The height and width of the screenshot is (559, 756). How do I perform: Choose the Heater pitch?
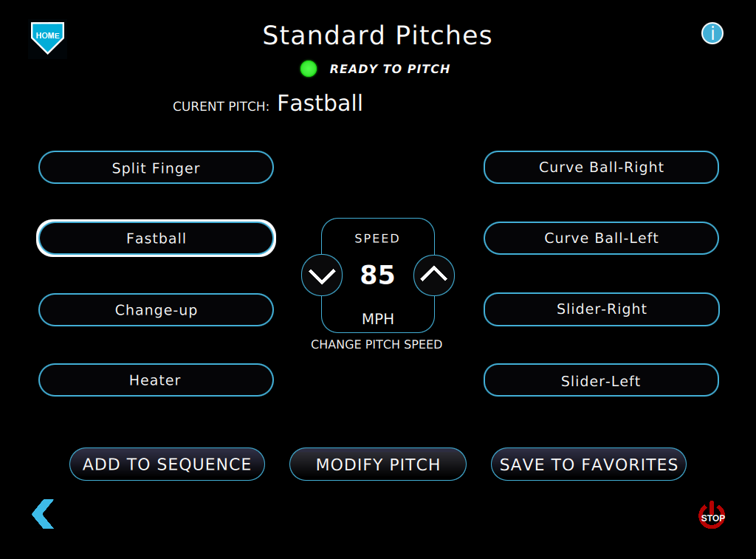click(x=156, y=380)
